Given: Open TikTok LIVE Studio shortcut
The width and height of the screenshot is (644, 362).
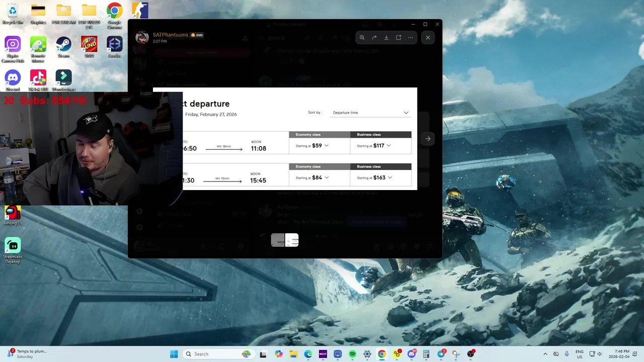Looking at the screenshot, I should tap(38, 80).
